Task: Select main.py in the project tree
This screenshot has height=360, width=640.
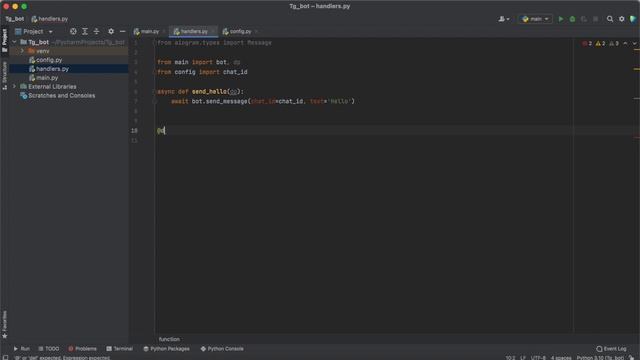Action: tap(47, 78)
